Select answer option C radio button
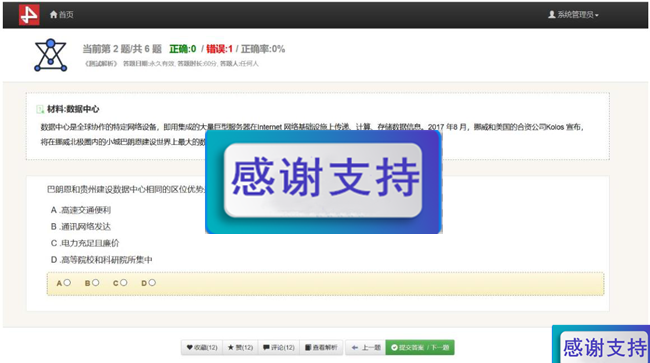Image resolution: width=650 pixels, height=363 pixels. pyautogui.click(x=124, y=283)
